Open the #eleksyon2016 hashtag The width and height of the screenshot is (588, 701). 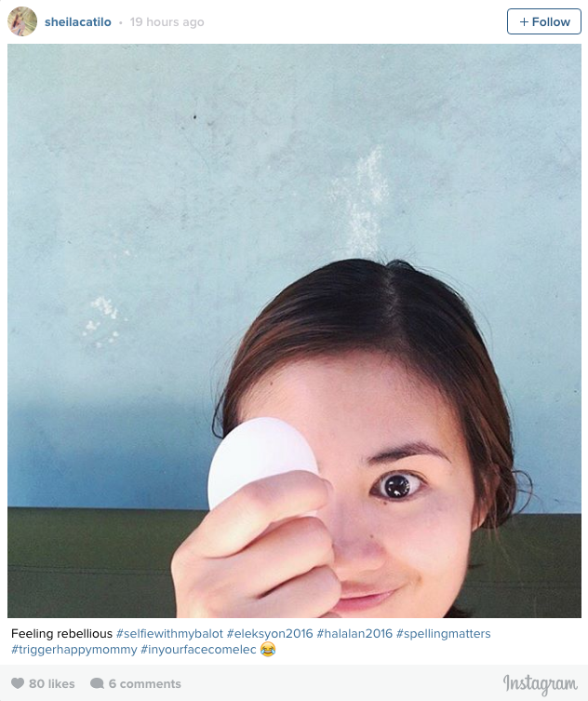click(270, 633)
